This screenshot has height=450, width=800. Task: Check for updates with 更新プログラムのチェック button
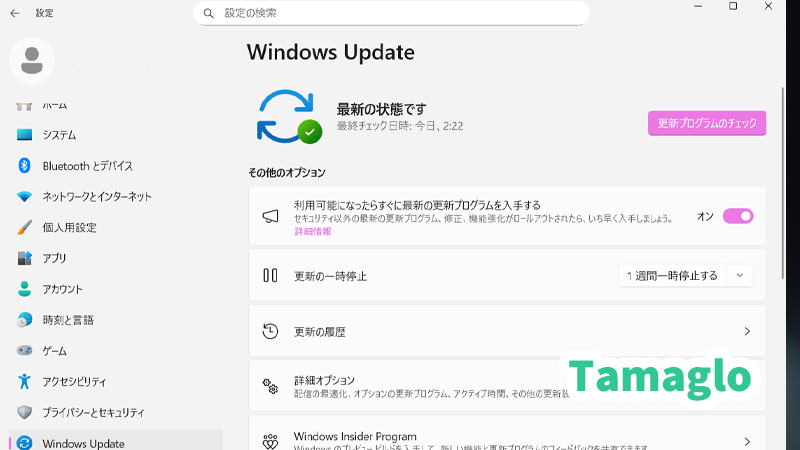707,123
